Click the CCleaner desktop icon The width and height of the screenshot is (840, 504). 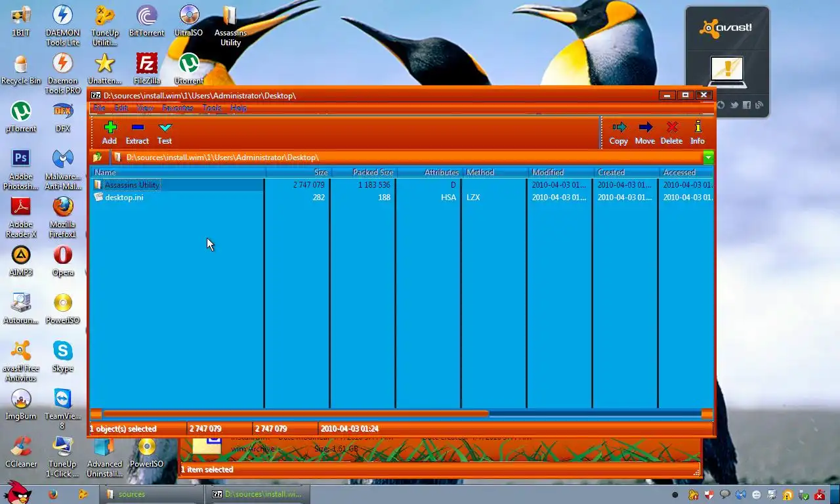click(21, 453)
